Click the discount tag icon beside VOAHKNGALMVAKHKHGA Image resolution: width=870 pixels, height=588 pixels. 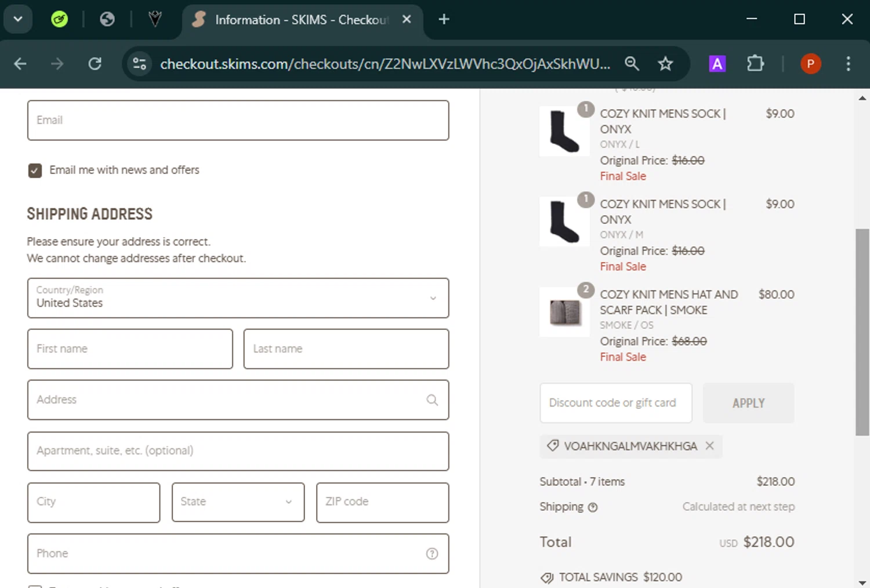[x=553, y=446]
